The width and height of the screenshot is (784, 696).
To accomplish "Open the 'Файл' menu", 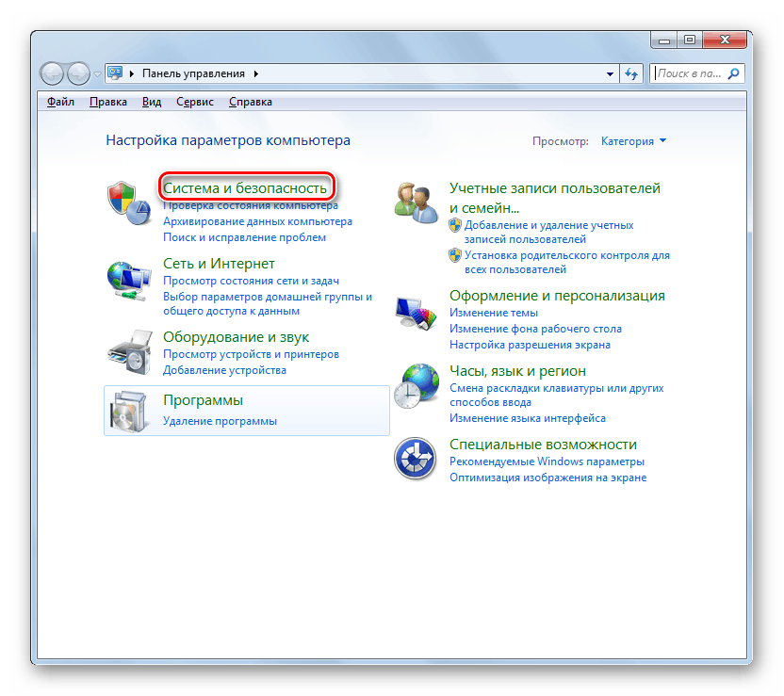I will coord(60,102).
